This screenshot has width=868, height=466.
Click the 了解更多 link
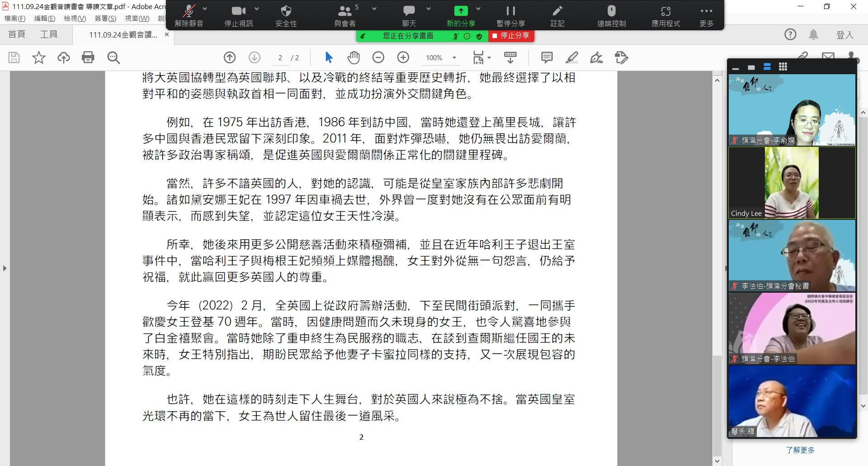(x=800, y=450)
